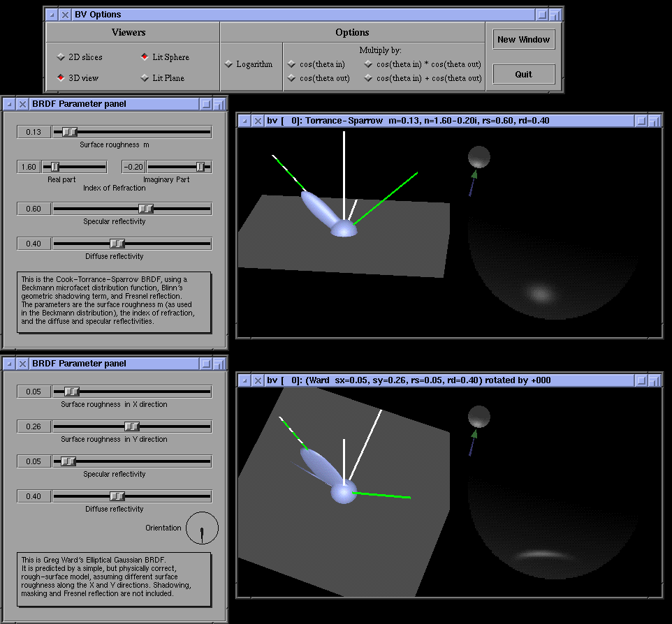672x624 pixels.
Task: Click the Orientation dial control
Action: click(x=202, y=528)
